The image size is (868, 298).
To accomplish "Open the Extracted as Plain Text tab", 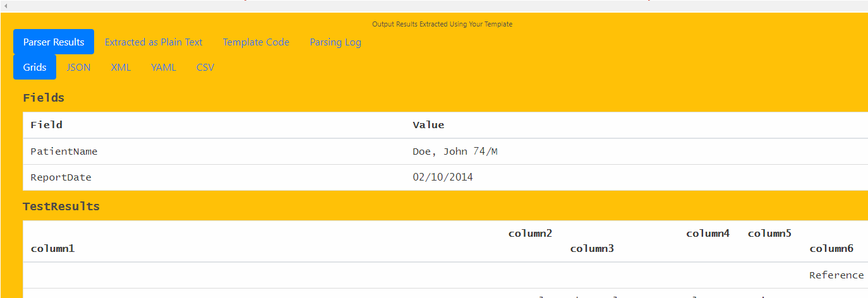I will tap(154, 42).
